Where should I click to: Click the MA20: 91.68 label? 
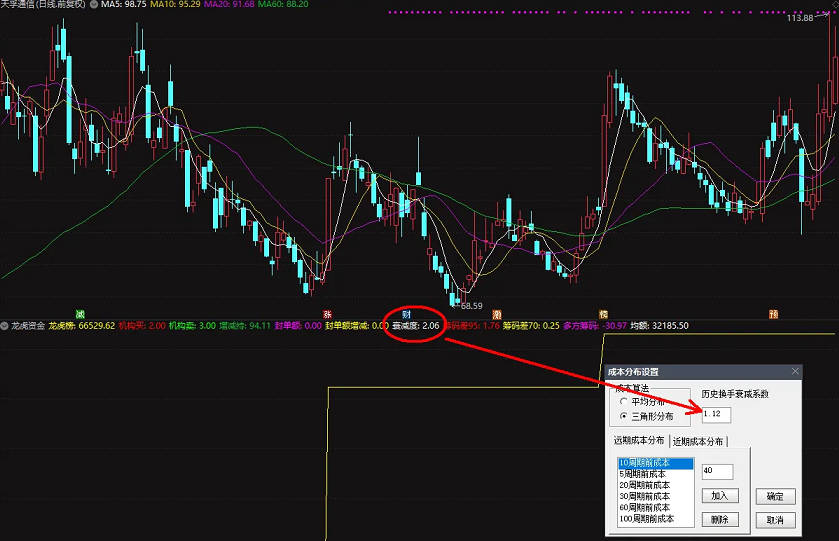pos(229,4)
